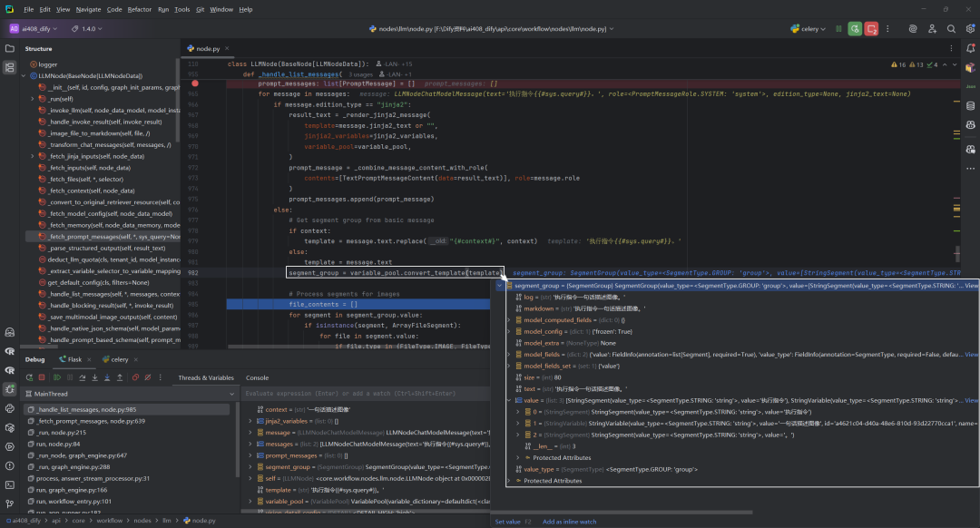Open the 1.4.0 branch dropdown
The height and width of the screenshot is (528, 980).
click(x=87, y=29)
